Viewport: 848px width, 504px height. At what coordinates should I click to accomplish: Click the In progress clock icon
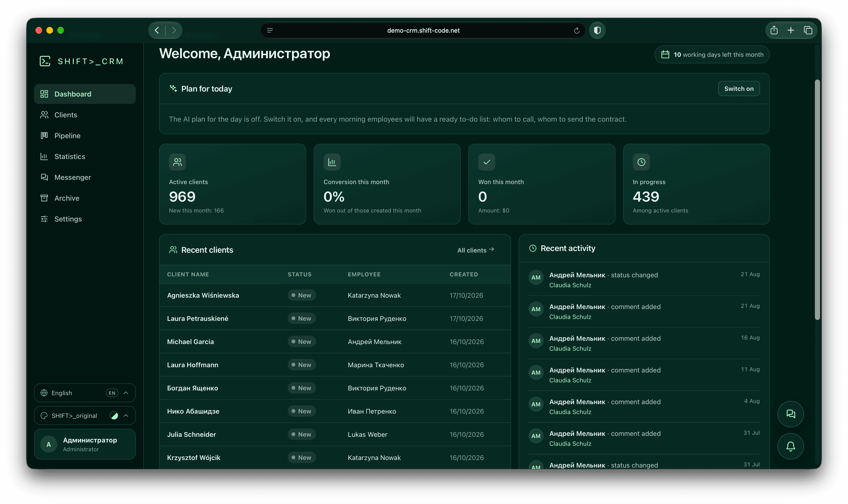pyautogui.click(x=641, y=162)
